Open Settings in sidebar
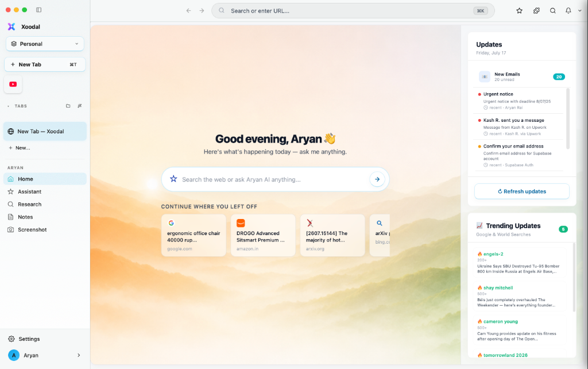This screenshot has width=588, height=369. [x=45, y=339]
